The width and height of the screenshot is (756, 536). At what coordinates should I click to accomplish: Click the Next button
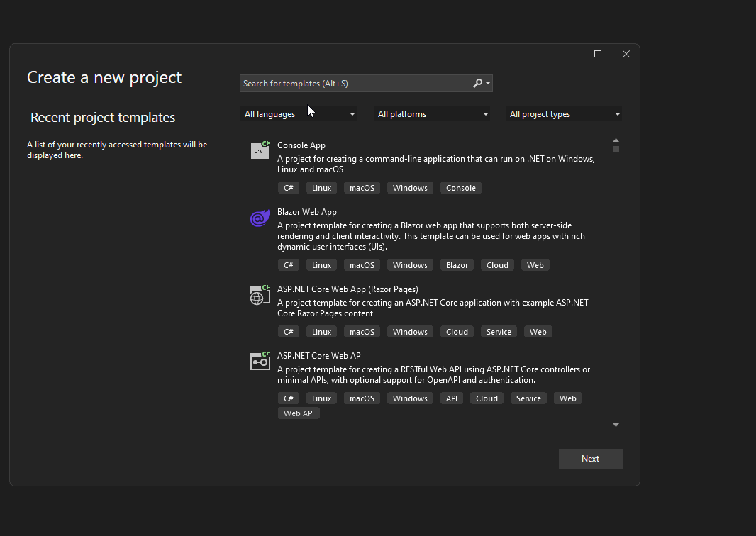[x=590, y=458]
